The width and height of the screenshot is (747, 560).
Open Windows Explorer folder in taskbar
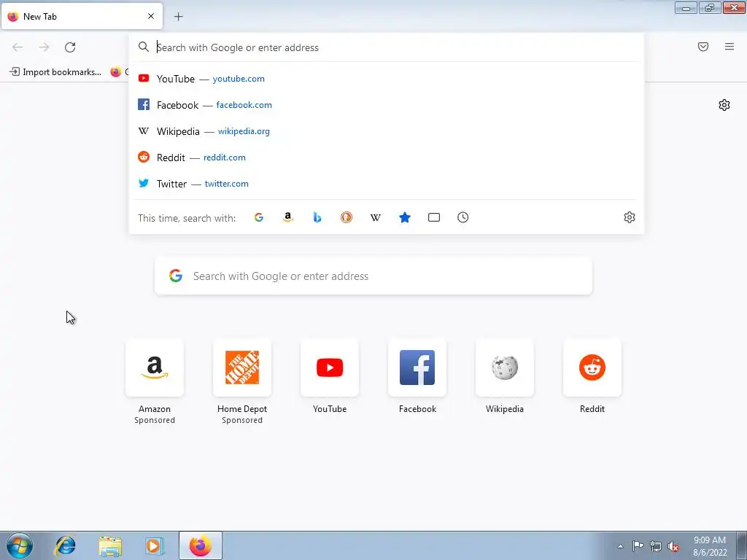[x=110, y=545]
